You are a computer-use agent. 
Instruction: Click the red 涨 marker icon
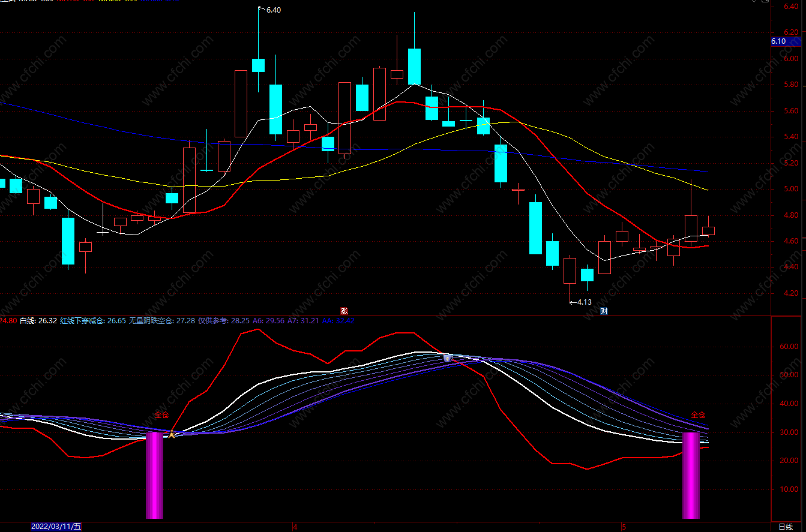pos(344,311)
